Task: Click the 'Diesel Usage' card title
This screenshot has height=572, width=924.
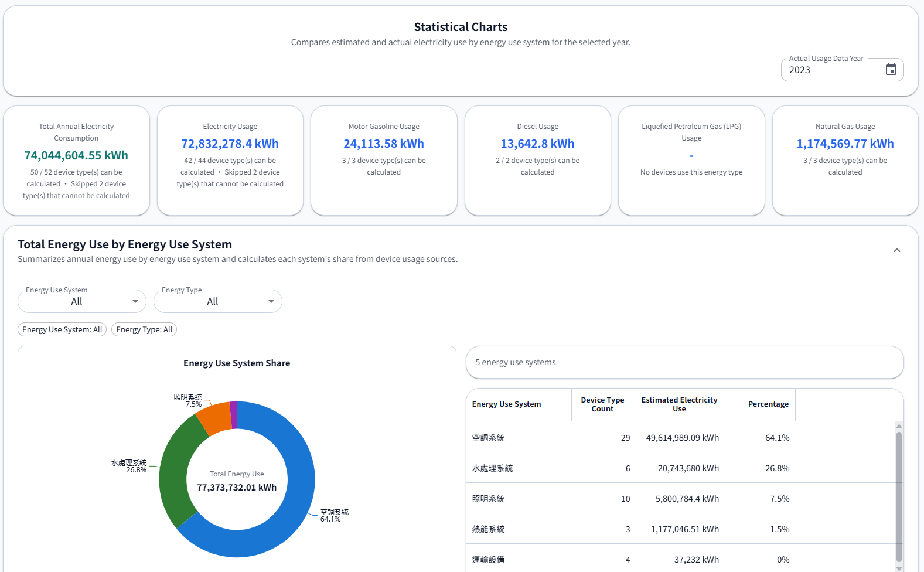Action: [x=537, y=127]
